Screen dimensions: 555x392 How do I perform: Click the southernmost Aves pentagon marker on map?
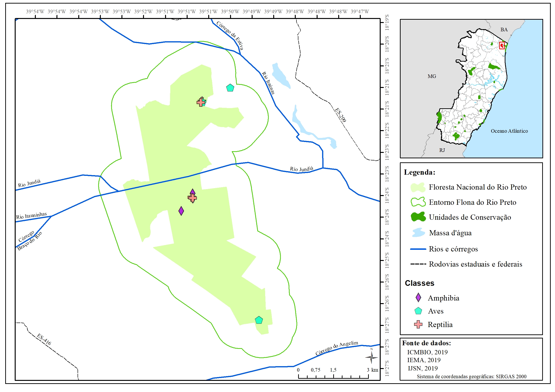[259, 320]
